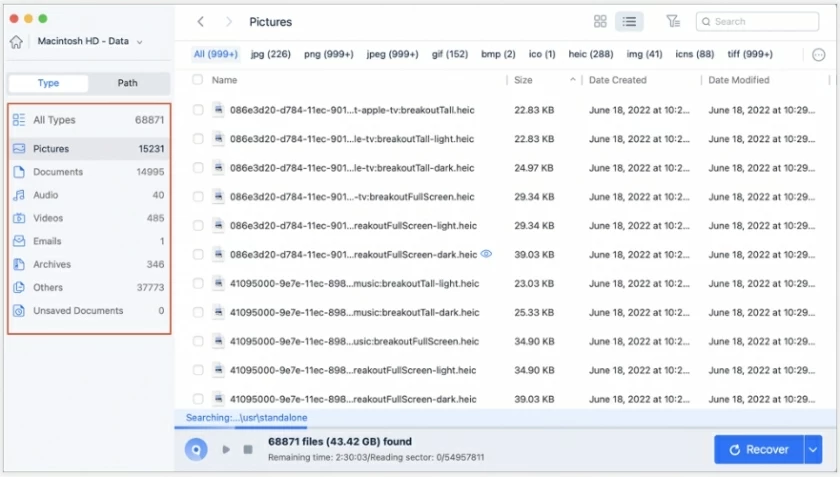Click the preview eye icon on breakoutFullScreen-dark.heic
The image size is (840, 477).
[x=487, y=254]
